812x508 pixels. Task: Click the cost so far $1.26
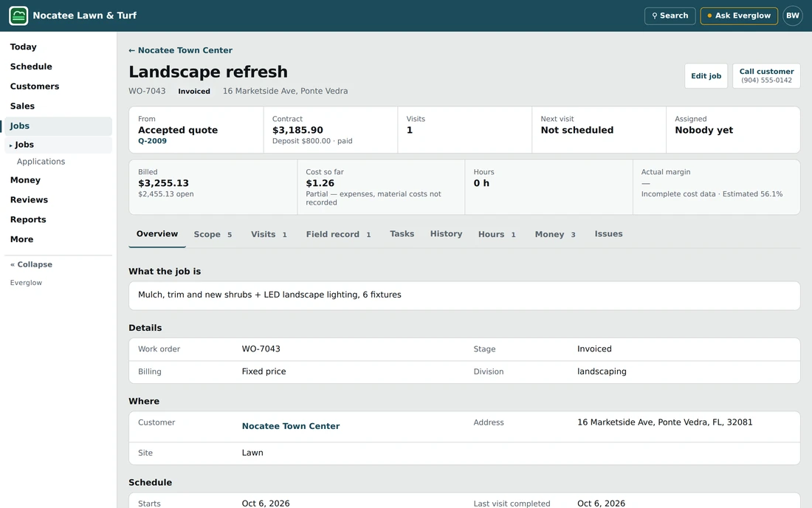click(320, 183)
